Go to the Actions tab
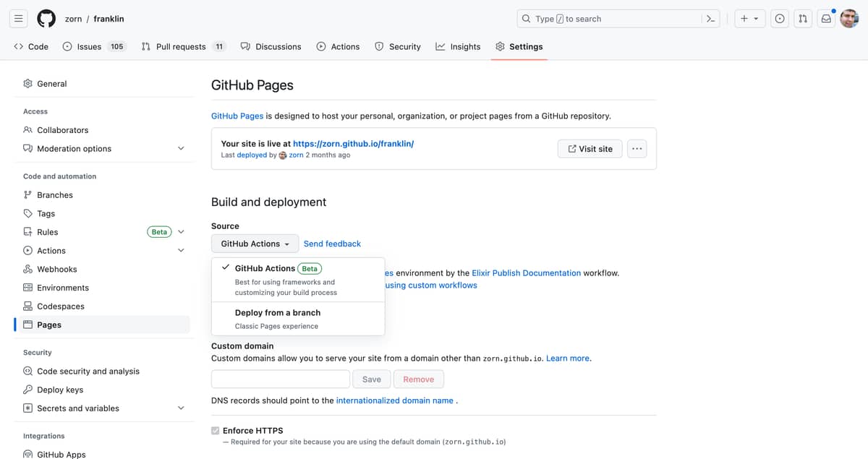 tap(338, 46)
